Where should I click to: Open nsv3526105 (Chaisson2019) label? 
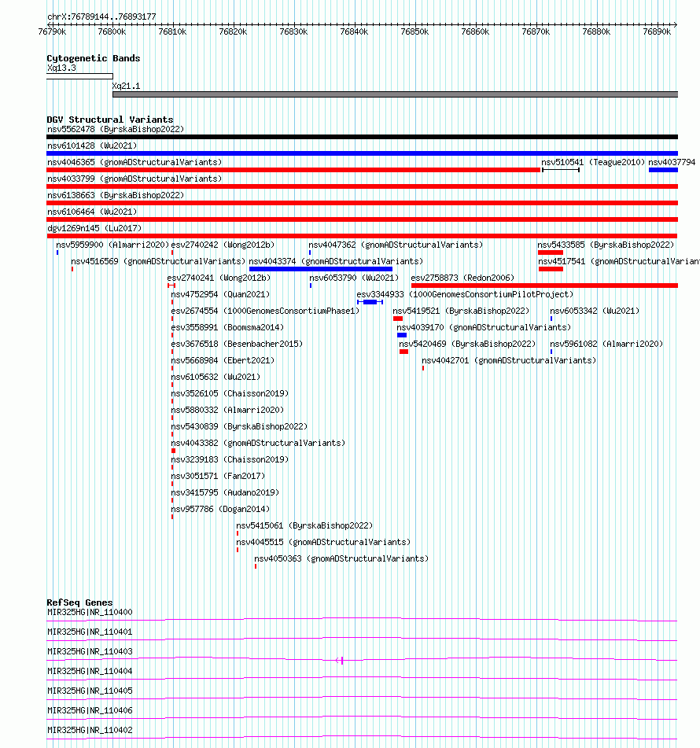(230, 393)
